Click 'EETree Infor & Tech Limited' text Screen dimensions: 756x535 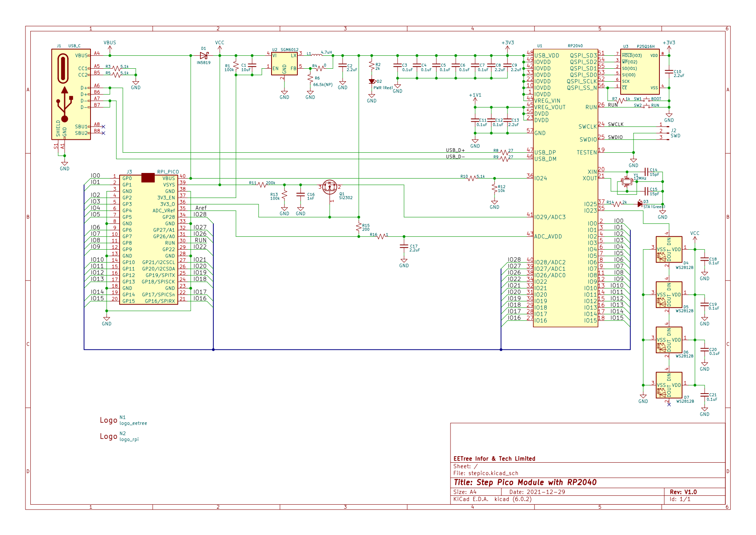point(494,459)
